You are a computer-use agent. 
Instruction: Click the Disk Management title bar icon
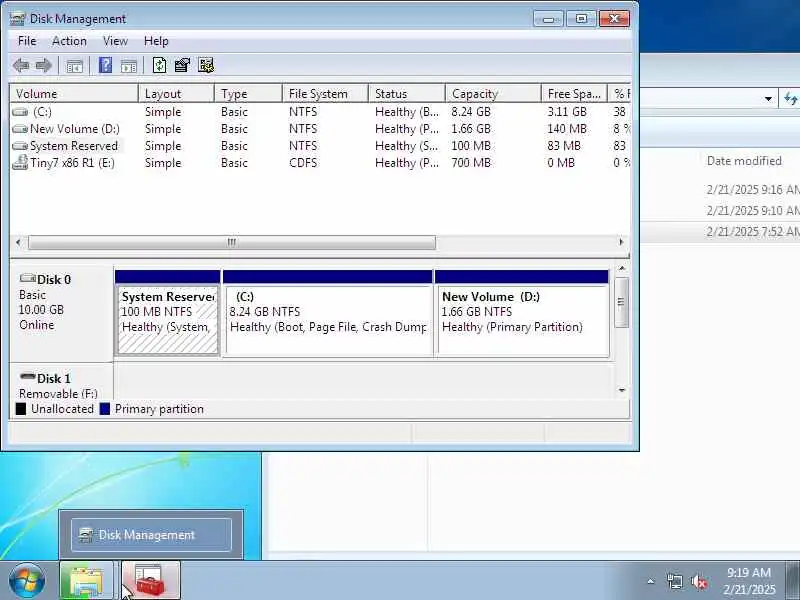(17, 19)
